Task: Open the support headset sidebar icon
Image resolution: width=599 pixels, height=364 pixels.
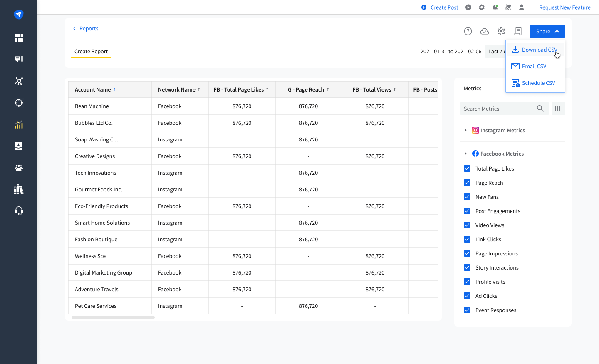Action: click(19, 211)
